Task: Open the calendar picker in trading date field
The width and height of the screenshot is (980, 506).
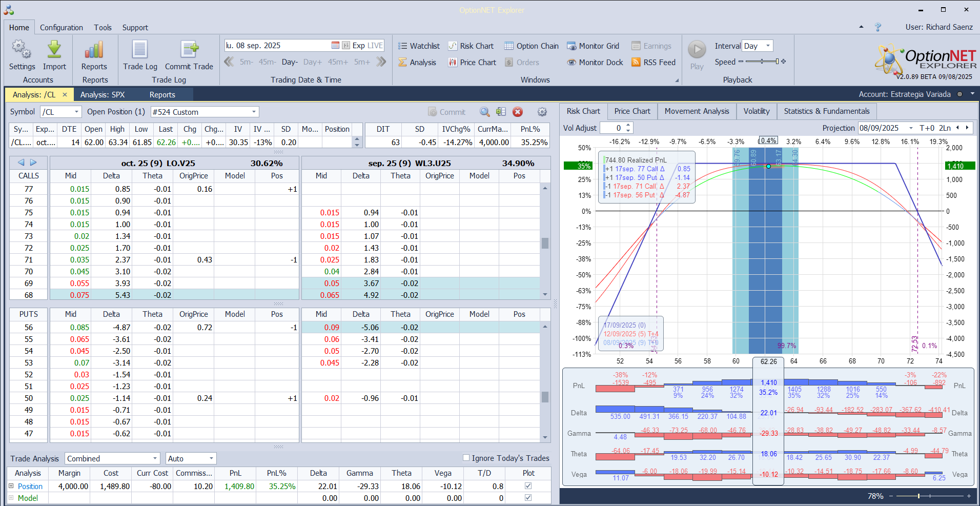Action: tap(335, 45)
